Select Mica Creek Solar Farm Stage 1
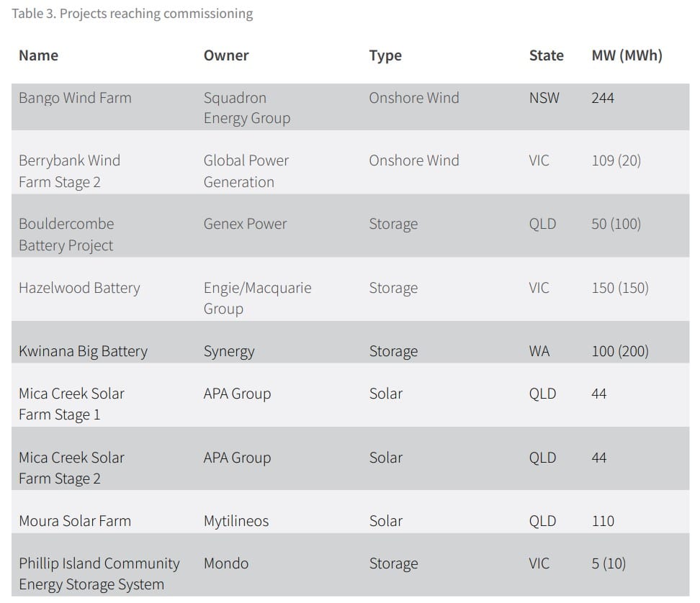Image resolution: width=700 pixels, height=603 pixels. tap(71, 404)
